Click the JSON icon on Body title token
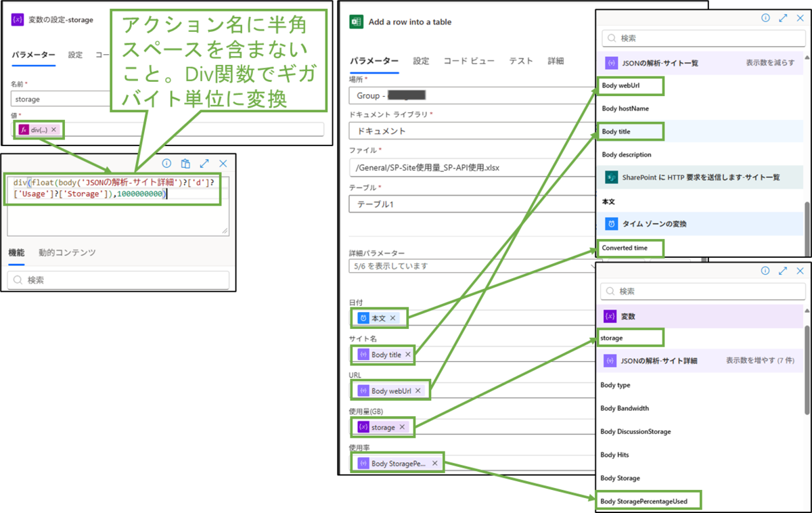The height and width of the screenshot is (513, 812). [x=363, y=354]
